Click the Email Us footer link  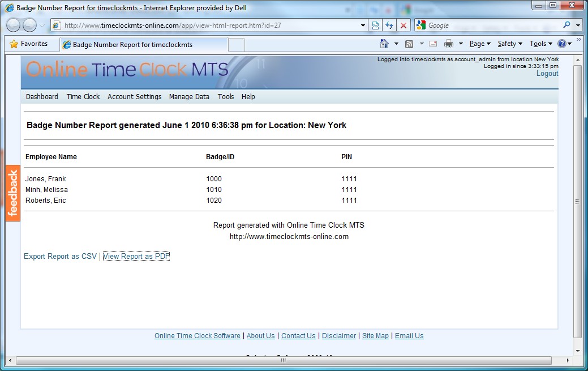[x=409, y=336]
